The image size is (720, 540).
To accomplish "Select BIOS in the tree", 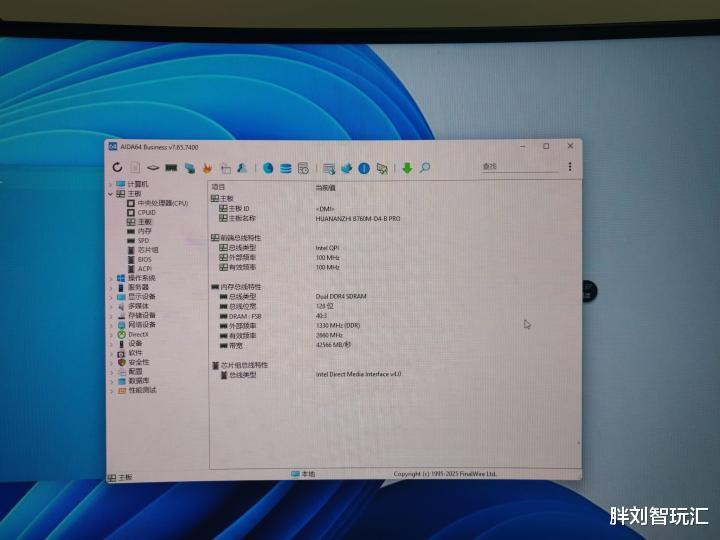I will 145,259.
